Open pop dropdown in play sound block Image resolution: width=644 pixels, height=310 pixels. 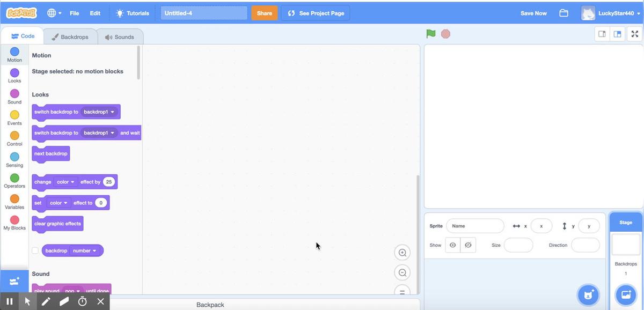(x=72, y=291)
